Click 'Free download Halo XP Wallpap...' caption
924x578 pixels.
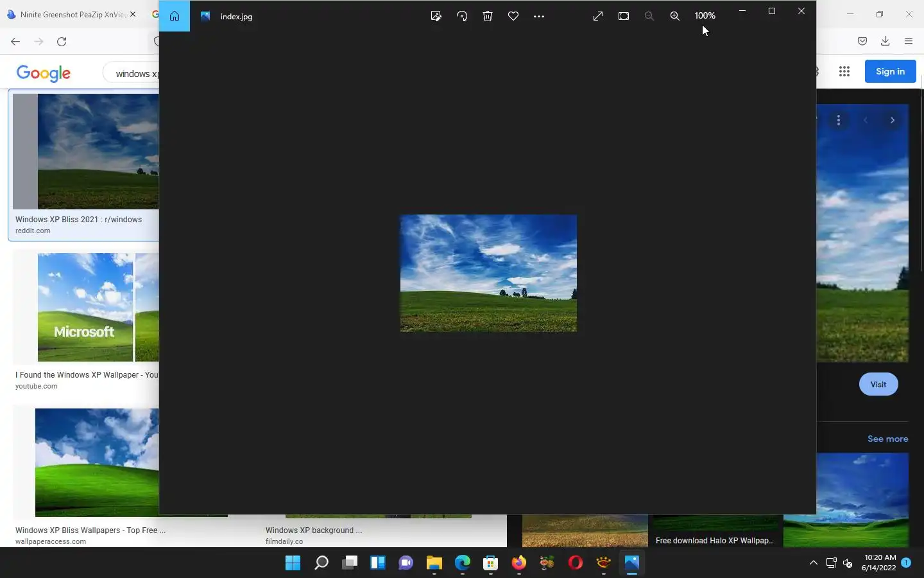click(714, 540)
